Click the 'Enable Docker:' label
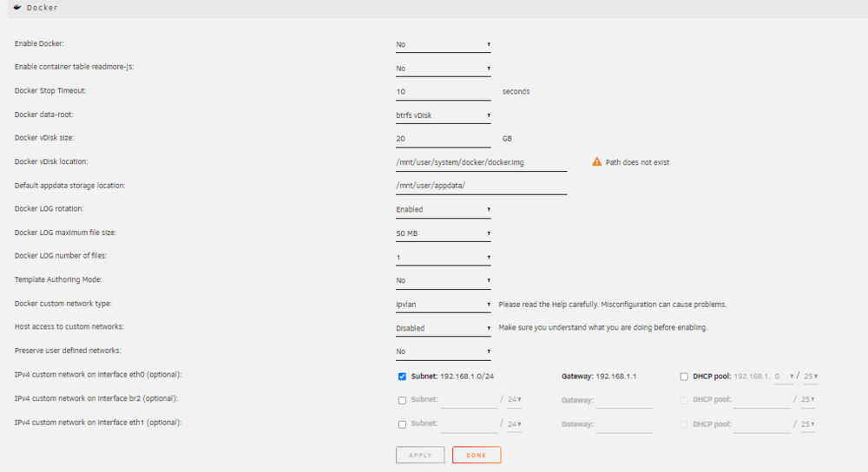Screen dimensions: 868x472 coord(39,43)
